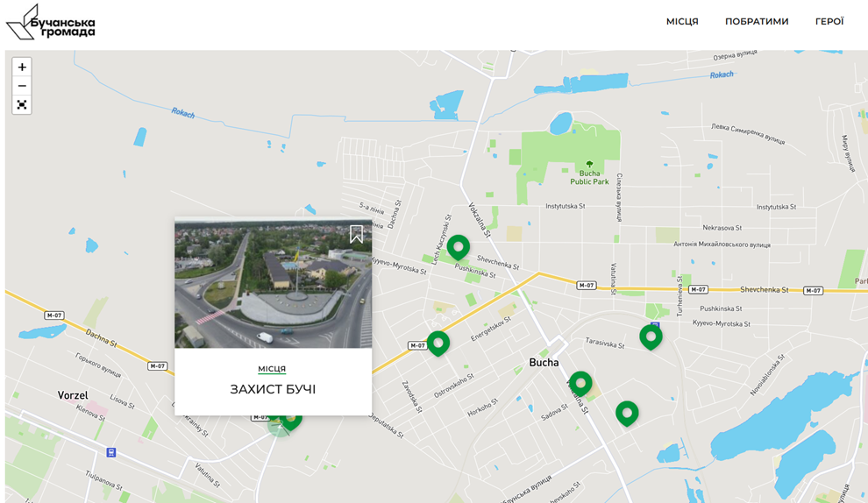Open Бучанська громада logo home link
Screen dimensions: 868x503
[x=50, y=22]
